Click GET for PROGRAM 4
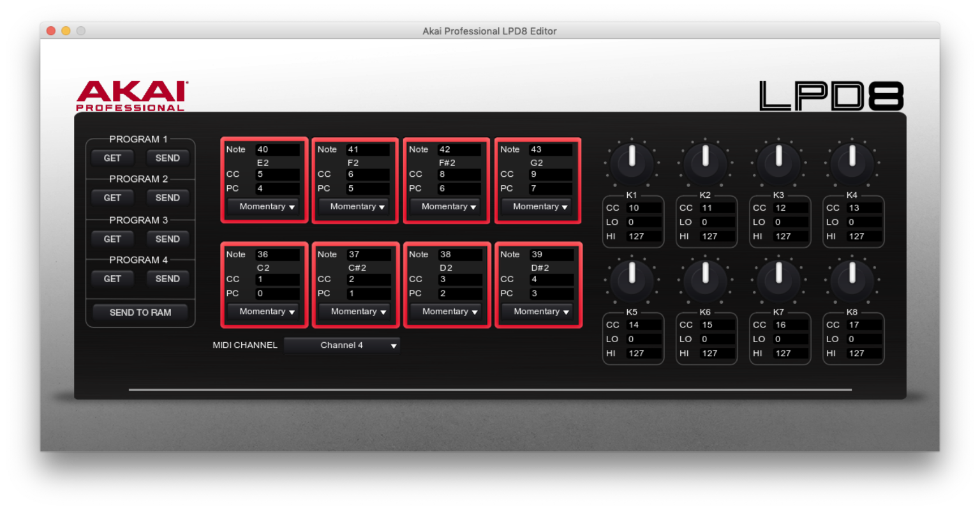This screenshot has height=510, width=980. coord(112,279)
